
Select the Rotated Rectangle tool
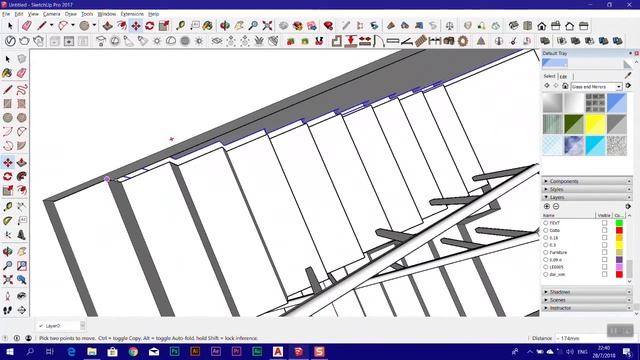pyautogui.click(x=22, y=104)
